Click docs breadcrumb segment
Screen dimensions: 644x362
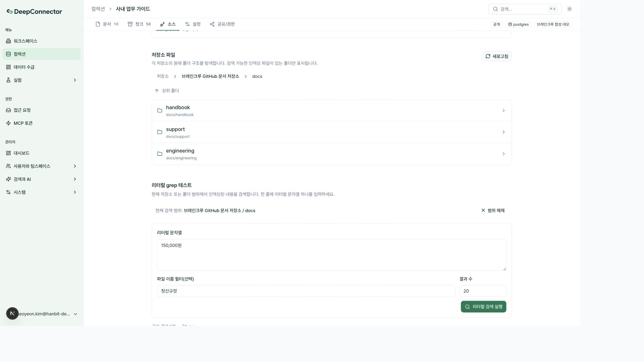coord(257,76)
